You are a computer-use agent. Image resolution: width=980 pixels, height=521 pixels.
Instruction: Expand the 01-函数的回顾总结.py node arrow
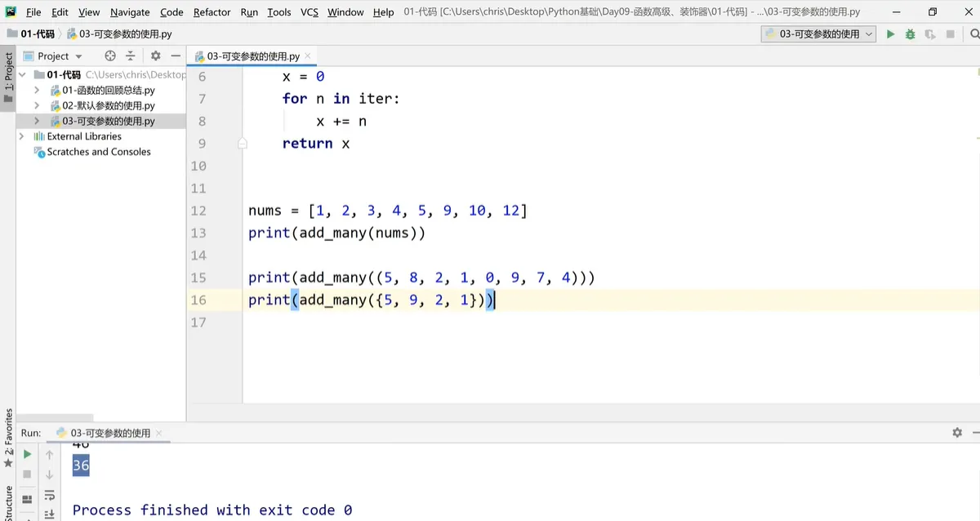(37, 91)
